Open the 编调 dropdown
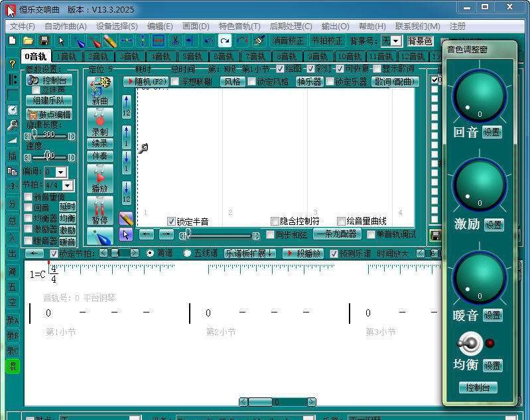Screen dimensions: 530x420 click(61, 172)
